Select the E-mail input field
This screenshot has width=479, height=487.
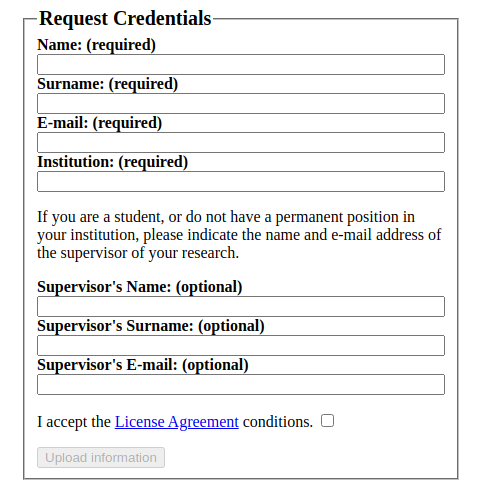coord(241,142)
